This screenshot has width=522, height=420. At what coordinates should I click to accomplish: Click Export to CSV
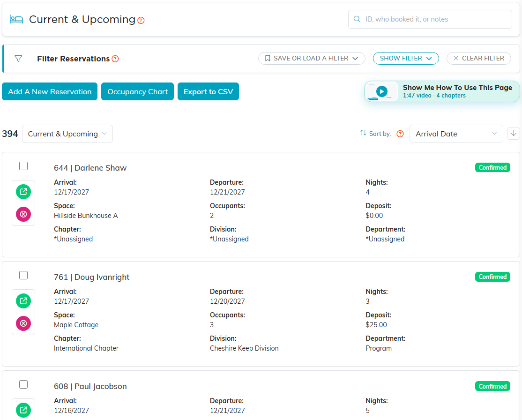tap(208, 91)
